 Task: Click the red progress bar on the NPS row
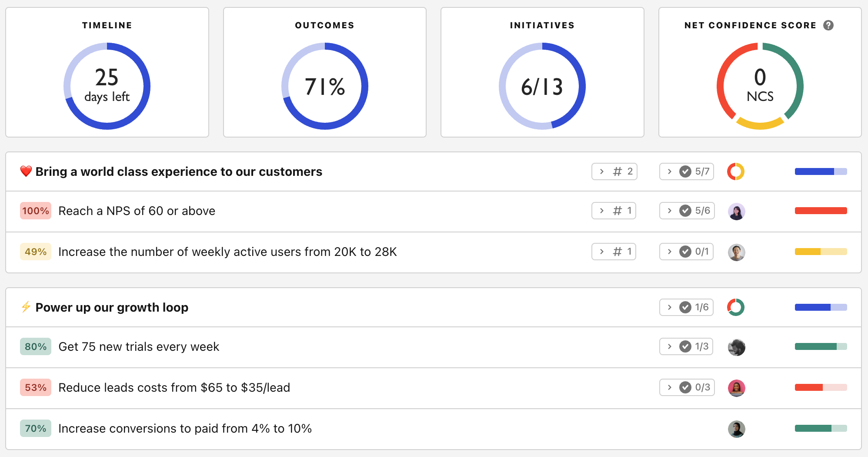[x=821, y=211]
